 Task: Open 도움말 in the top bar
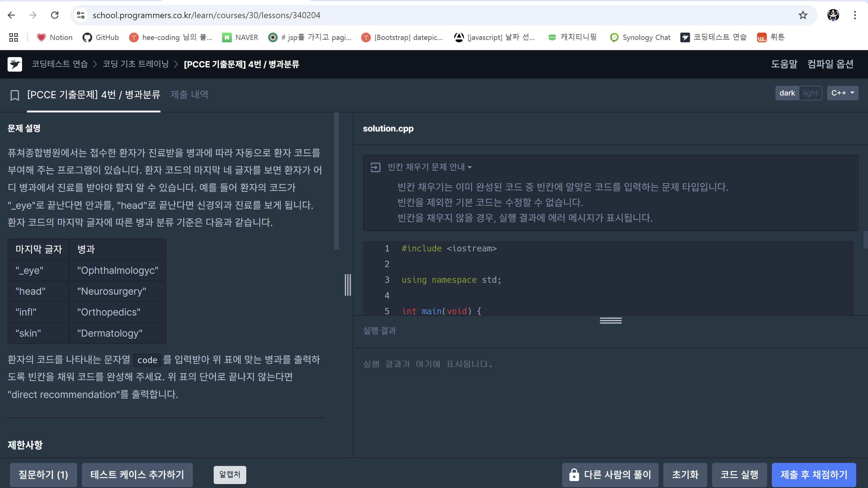click(x=784, y=64)
